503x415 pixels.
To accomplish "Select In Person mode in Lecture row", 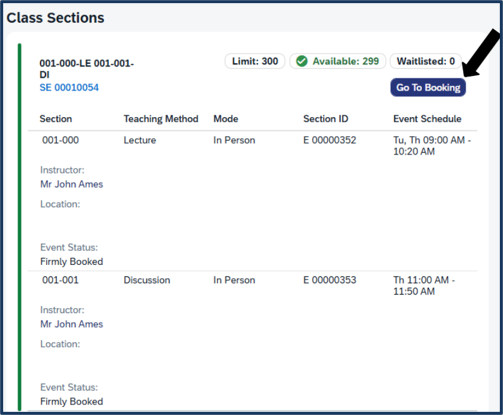I will coord(234,140).
